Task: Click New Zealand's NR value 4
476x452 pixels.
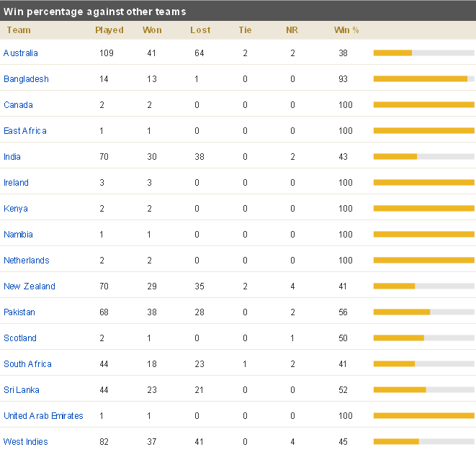Action: (292, 286)
